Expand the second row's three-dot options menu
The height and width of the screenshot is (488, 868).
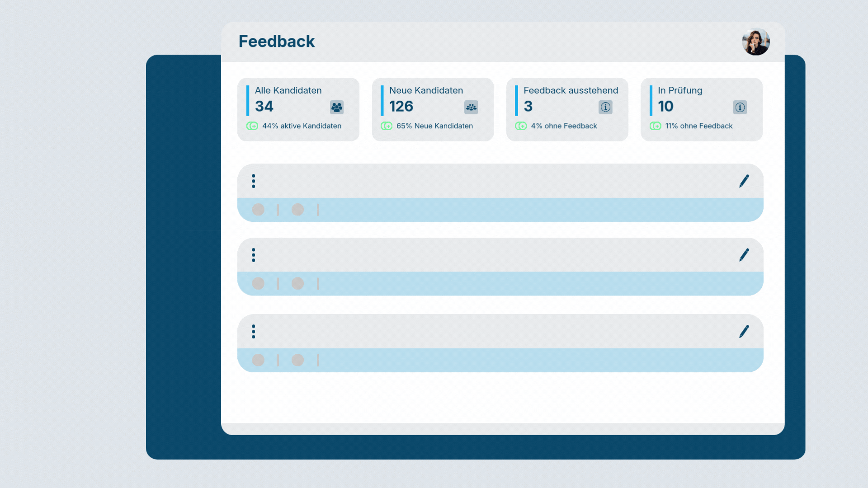(x=253, y=255)
